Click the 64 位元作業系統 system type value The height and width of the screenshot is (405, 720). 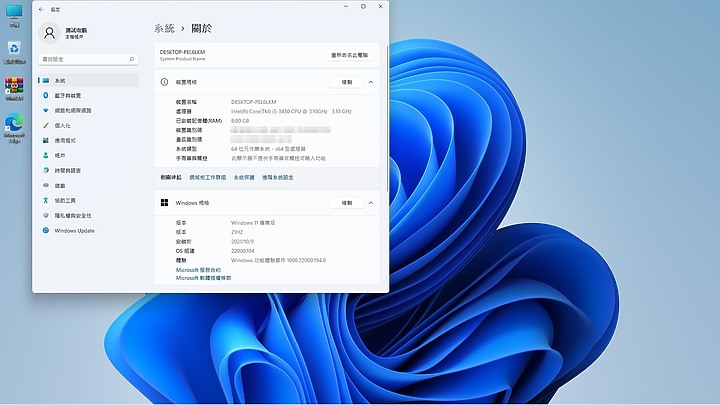268,149
